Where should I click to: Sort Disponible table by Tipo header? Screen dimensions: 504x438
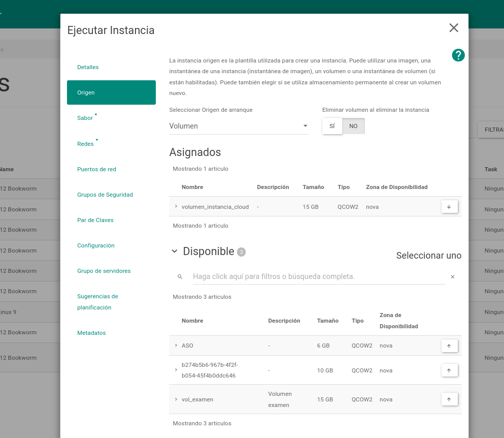pyautogui.click(x=357, y=321)
